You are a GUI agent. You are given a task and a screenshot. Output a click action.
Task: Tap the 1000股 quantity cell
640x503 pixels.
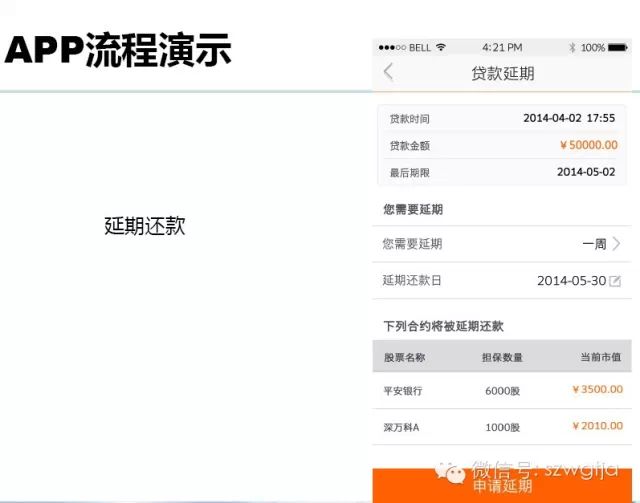click(x=502, y=427)
